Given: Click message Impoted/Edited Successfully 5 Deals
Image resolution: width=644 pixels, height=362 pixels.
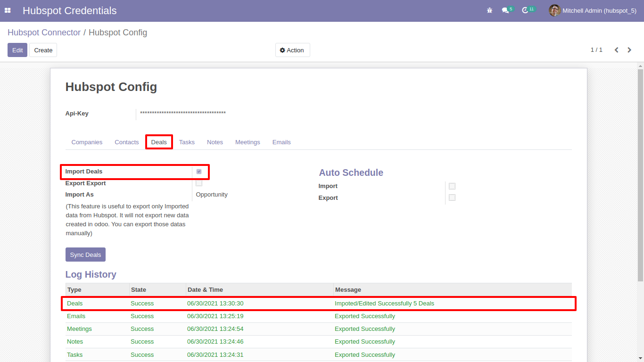Looking at the screenshot, I should point(384,304).
